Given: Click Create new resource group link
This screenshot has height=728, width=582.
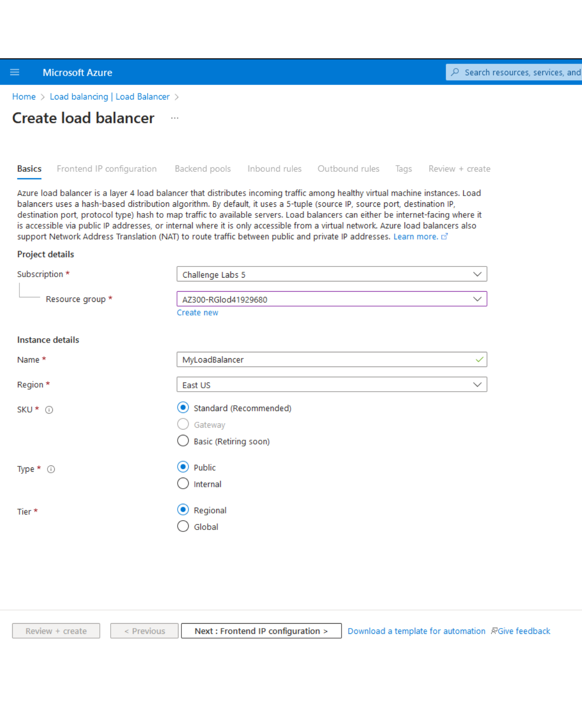Looking at the screenshot, I should 197,313.
